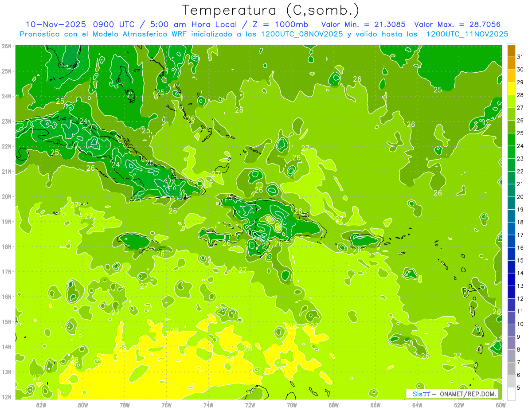Viewport: 532px width, 411px height.
Task: Click the number 20 on the color scale
Action: click(520, 197)
